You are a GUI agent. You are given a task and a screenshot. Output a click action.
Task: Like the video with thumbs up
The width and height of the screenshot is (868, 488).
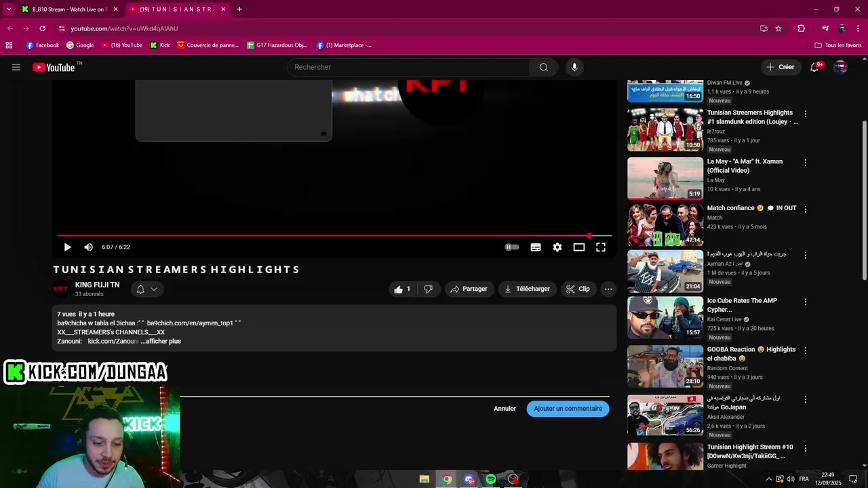(401, 289)
